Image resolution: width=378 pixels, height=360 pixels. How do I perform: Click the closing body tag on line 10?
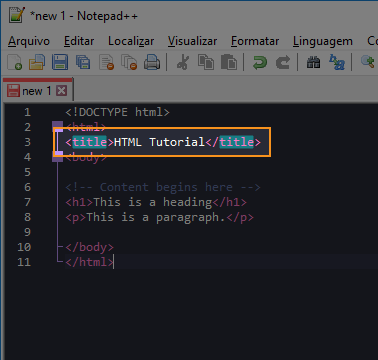click(89, 247)
